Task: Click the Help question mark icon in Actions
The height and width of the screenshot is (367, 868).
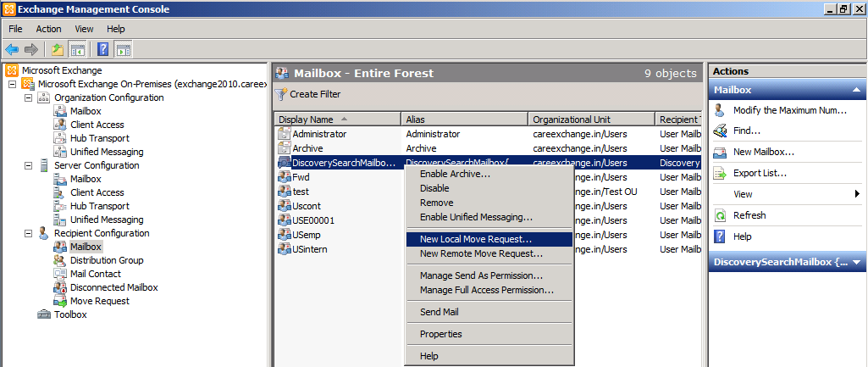Action: (x=720, y=236)
